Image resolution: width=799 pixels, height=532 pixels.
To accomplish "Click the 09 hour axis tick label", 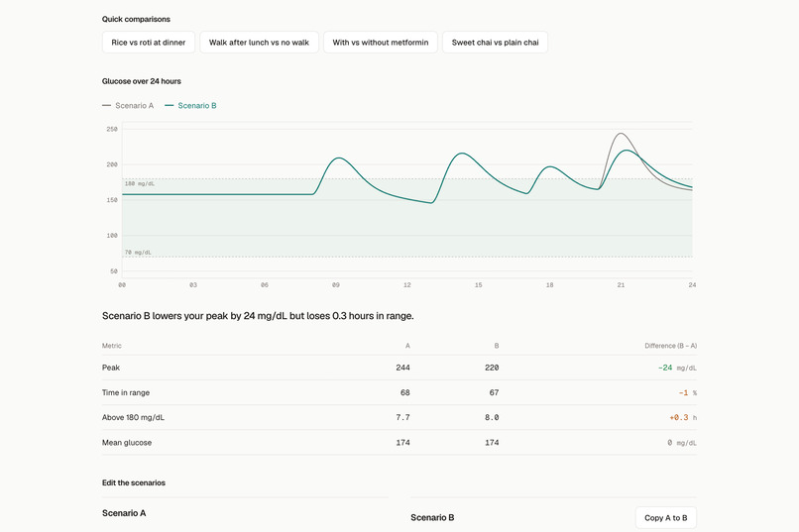I will [x=336, y=285].
